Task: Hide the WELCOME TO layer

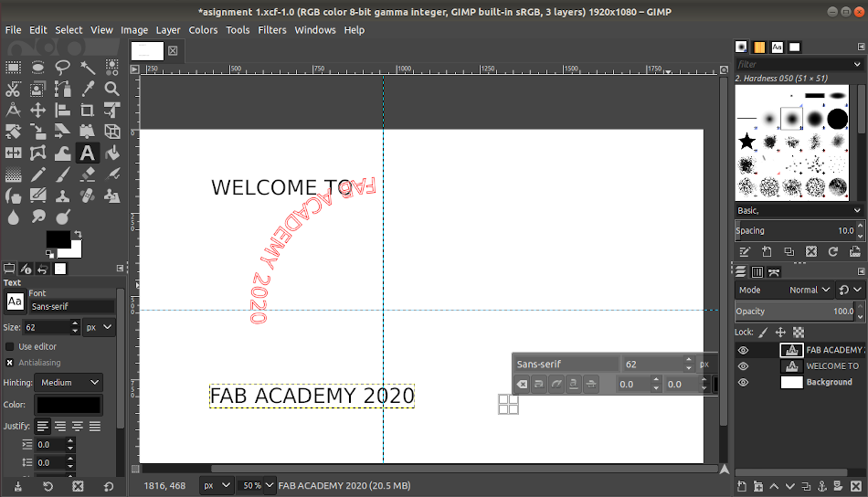Action: (744, 366)
